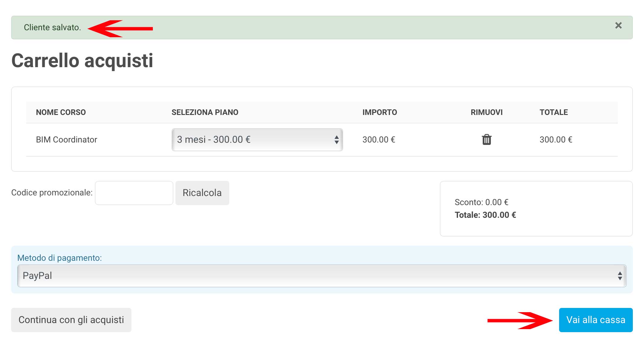Click the 'IMPORTO' column header
This screenshot has width=644, height=340.
(x=379, y=113)
